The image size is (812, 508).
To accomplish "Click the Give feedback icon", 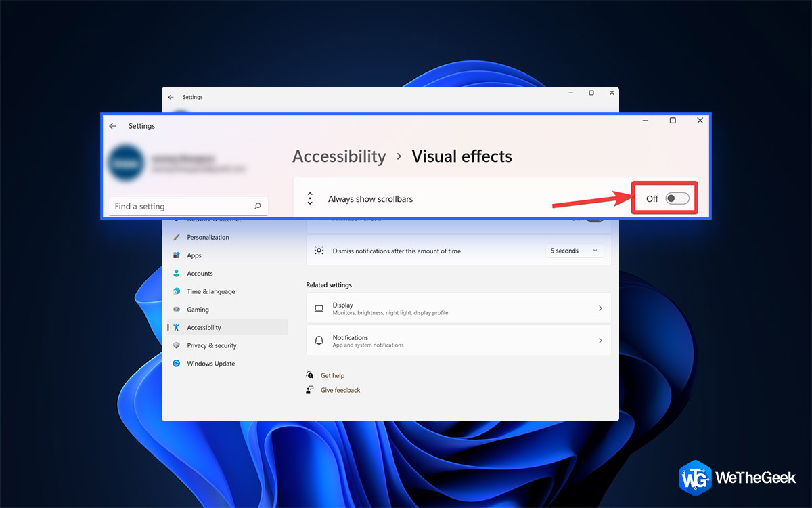I will pos(310,390).
